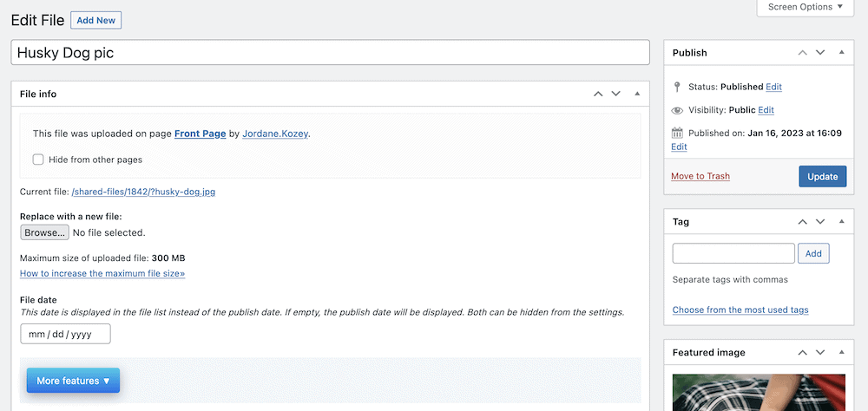The height and width of the screenshot is (411, 868).
Task: Edit the Published status
Action: pos(773,87)
